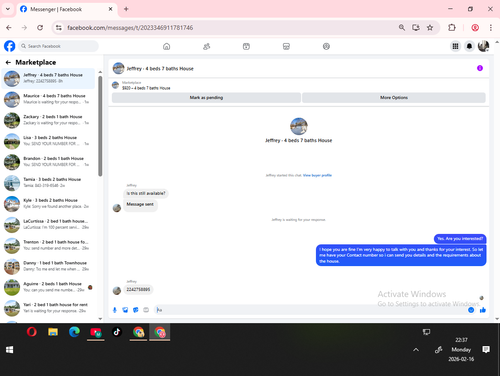The width and height of the screenshot is (500, 376).
Task: Click back arrow next to Marketplace
Action: coord(8,62)
